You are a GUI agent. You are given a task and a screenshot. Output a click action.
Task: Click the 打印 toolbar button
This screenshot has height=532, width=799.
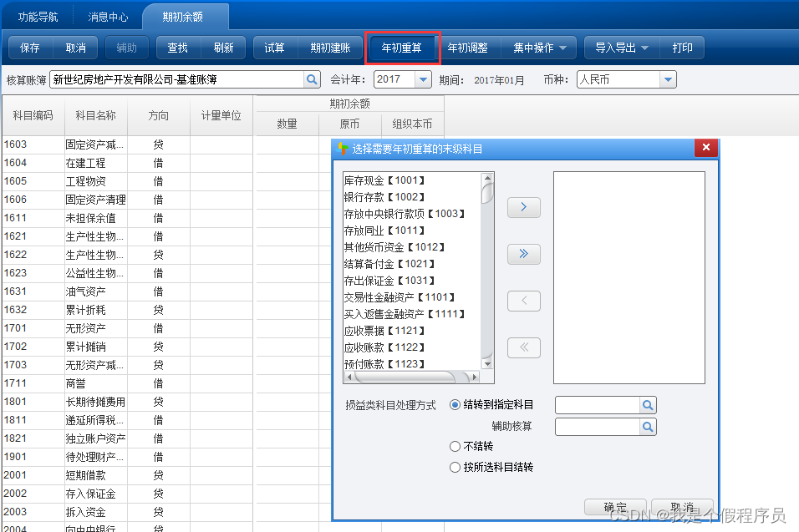click(x=682, y=48)
